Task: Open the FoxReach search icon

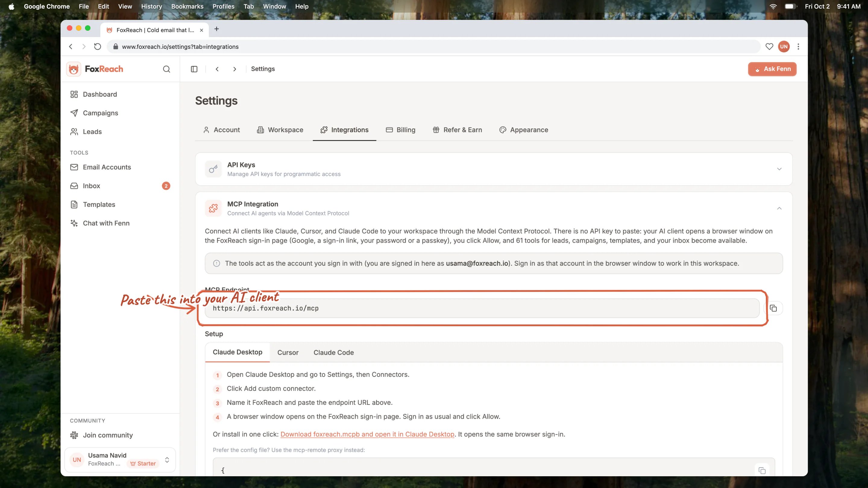Action: (x=166, y=69)
